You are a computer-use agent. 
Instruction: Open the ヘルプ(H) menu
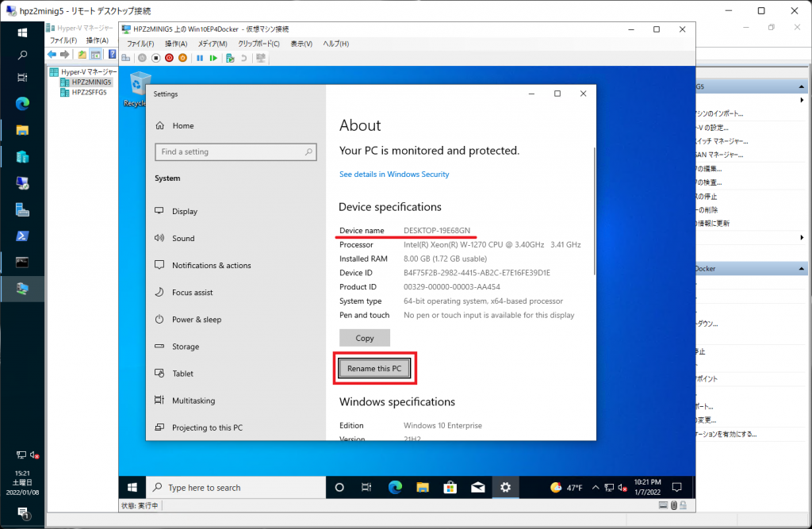(x=336, y=44)
